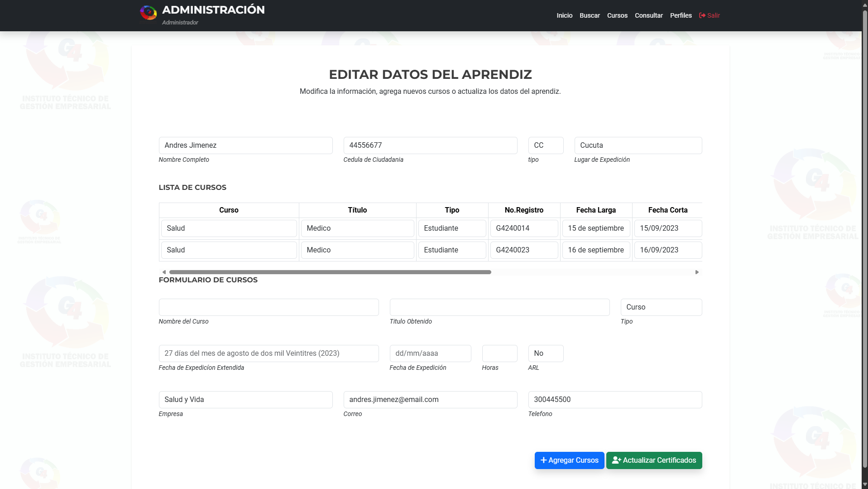Image resolution: width=868 pixels, height=489 pixels.
Task: Select the Nombre del Curso input field
Action: coord(269,307)
